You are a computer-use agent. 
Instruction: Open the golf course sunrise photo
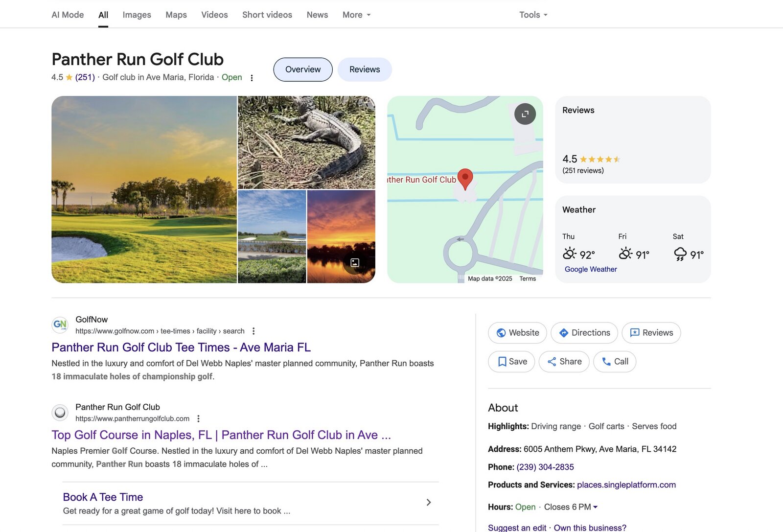pyautogui.click(x=144, y=189)
